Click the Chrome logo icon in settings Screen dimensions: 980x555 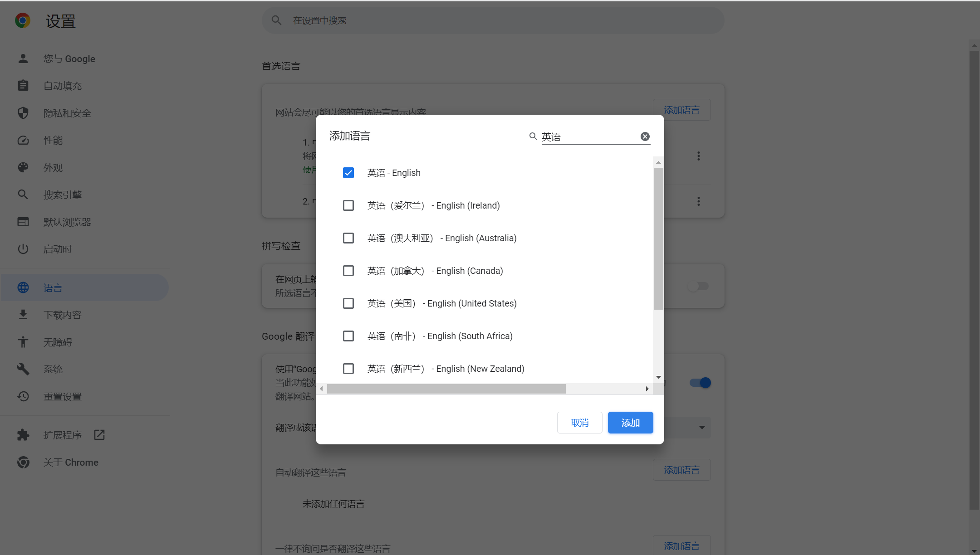point(22,21)
